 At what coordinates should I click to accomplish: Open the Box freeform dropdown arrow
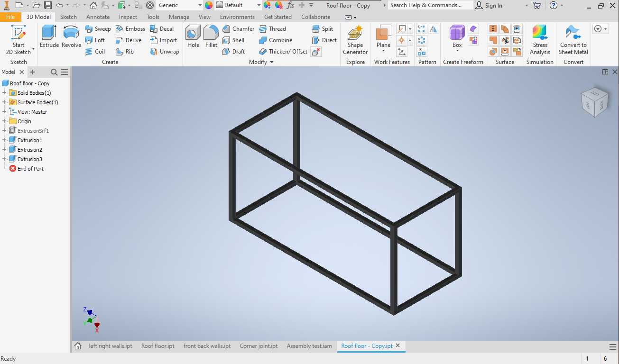pos(457,51)
